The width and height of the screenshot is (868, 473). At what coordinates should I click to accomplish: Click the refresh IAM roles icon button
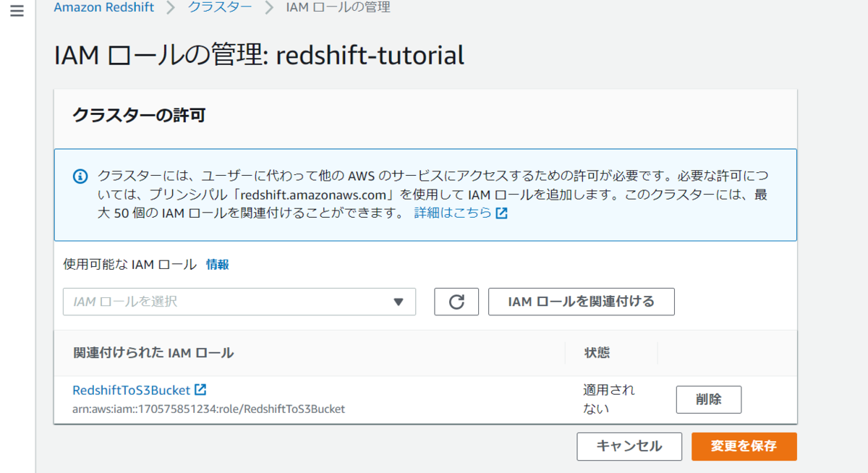click(x=456, y=302)
